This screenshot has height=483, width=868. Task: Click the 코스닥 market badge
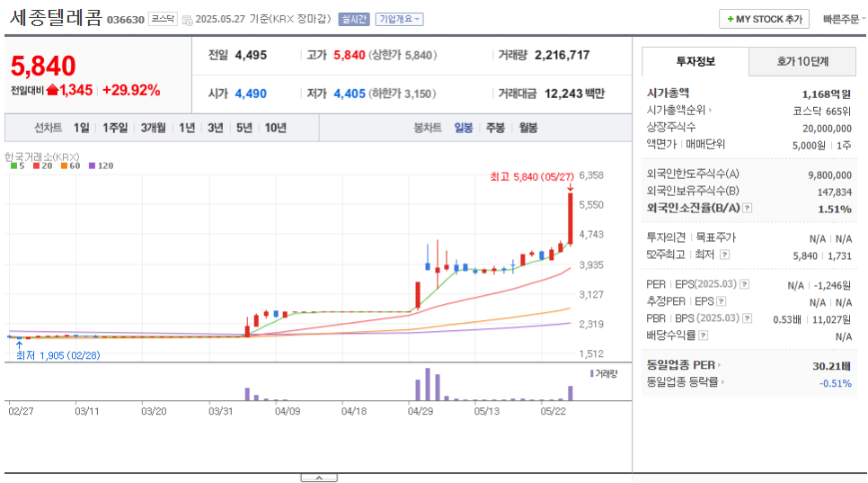pyautogui.click(x=163, y=20)
